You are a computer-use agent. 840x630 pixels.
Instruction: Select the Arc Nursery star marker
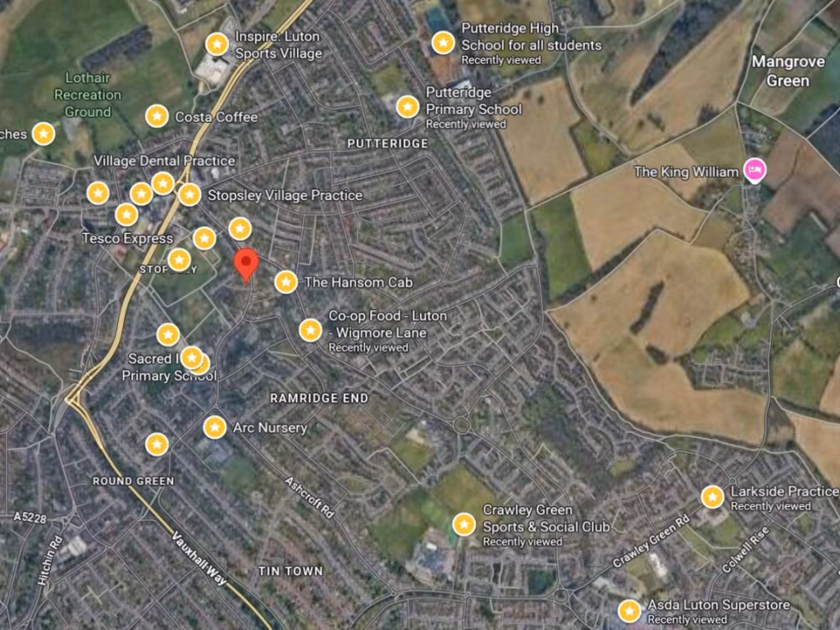215,427
